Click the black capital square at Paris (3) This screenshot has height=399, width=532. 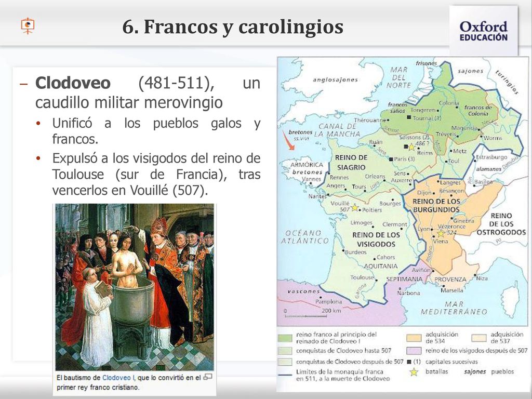(391, 159)
